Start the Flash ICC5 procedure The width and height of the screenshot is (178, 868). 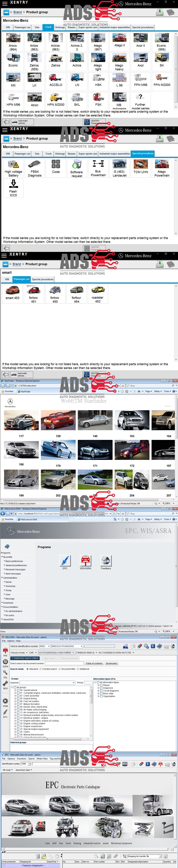click(13, 188)
